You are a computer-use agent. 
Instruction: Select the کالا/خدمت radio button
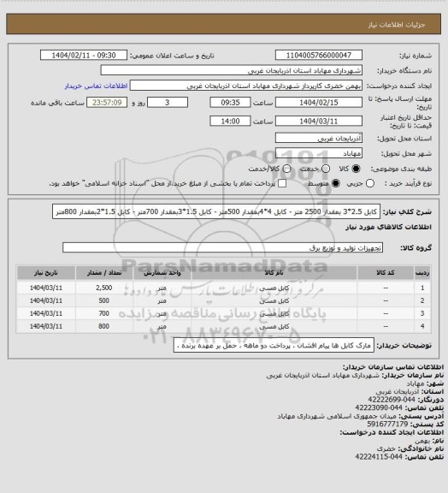[286, 169]
